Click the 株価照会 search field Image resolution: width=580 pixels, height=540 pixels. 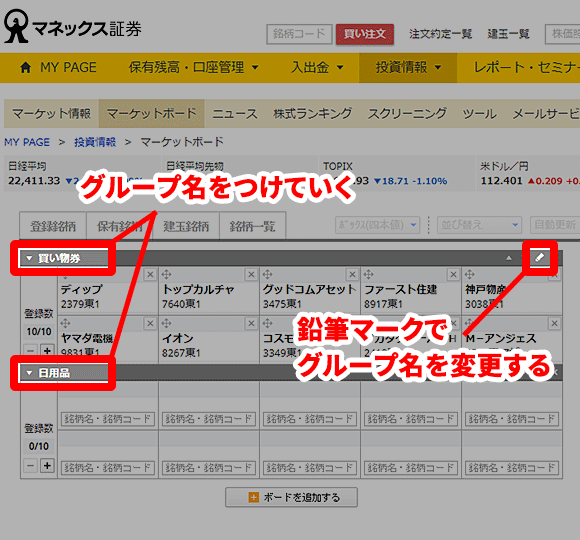pyautogui.click(x=563, y=34)
